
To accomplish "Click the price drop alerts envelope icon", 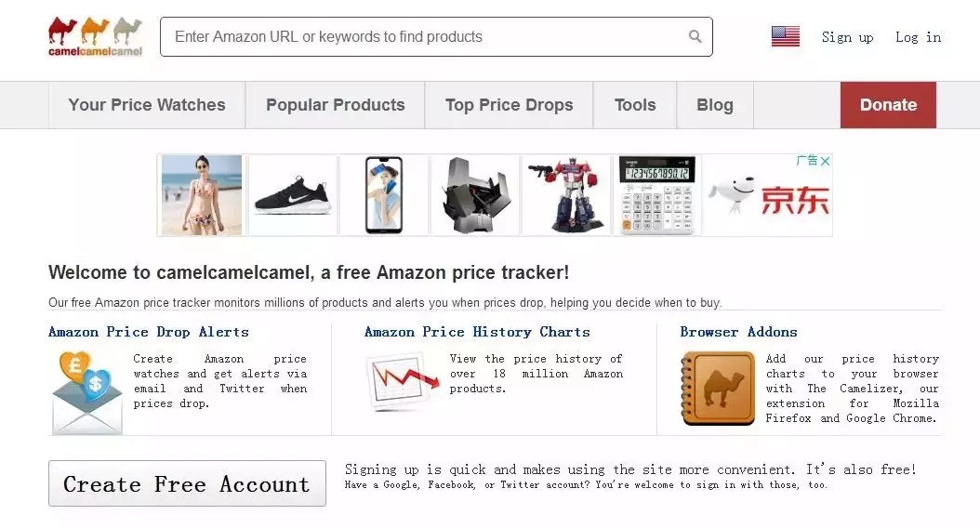I will (86, 391).
